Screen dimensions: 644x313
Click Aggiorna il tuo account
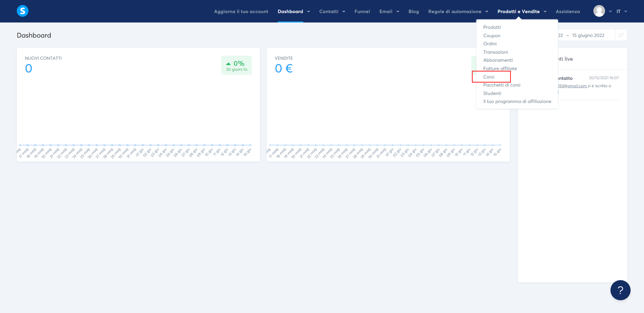(x=241, y=11)
